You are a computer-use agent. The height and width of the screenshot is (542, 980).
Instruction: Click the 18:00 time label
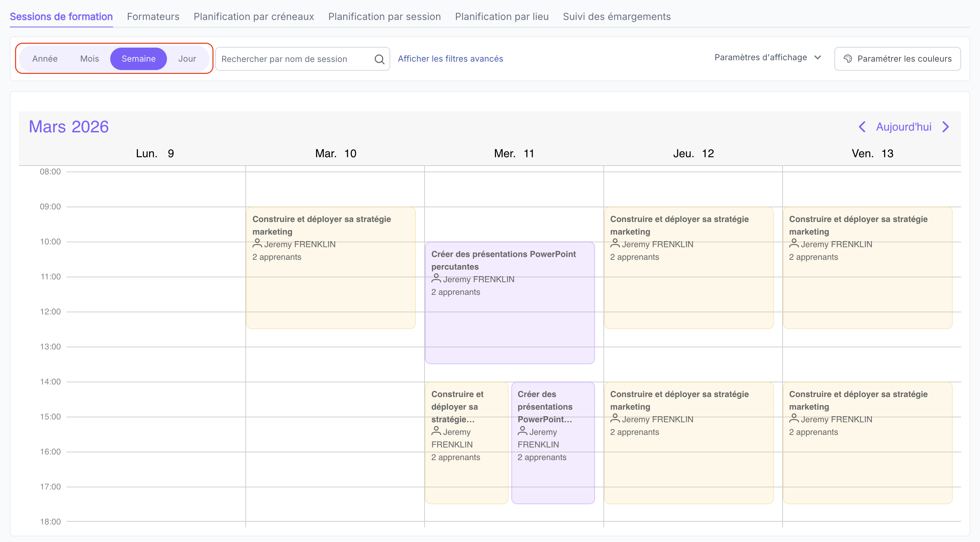tap(50, 522)
